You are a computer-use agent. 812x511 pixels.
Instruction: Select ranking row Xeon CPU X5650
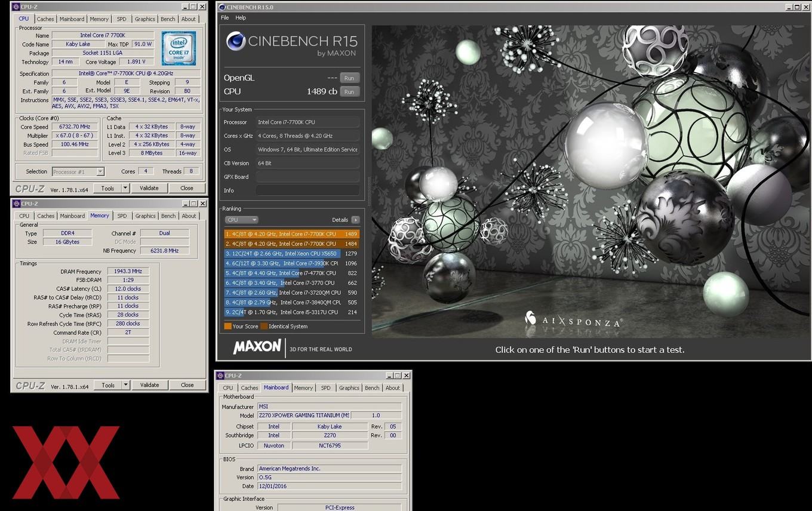click(292, 254)
